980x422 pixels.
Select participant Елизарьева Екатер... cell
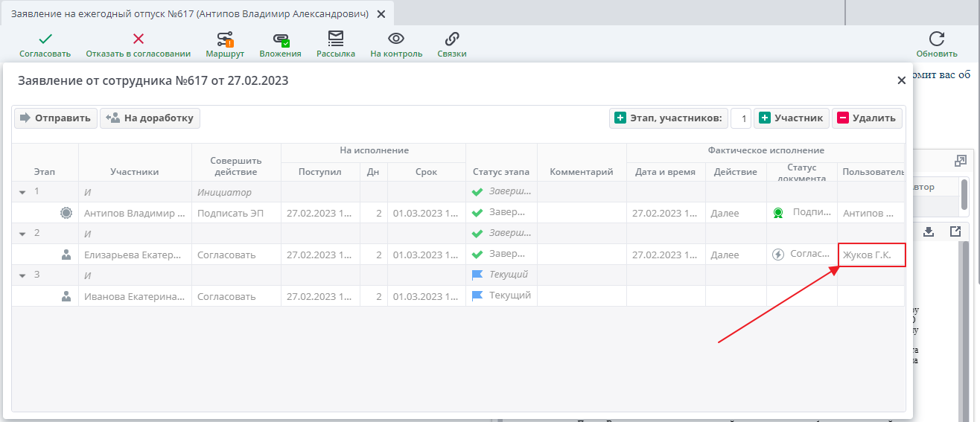[135, 255]
